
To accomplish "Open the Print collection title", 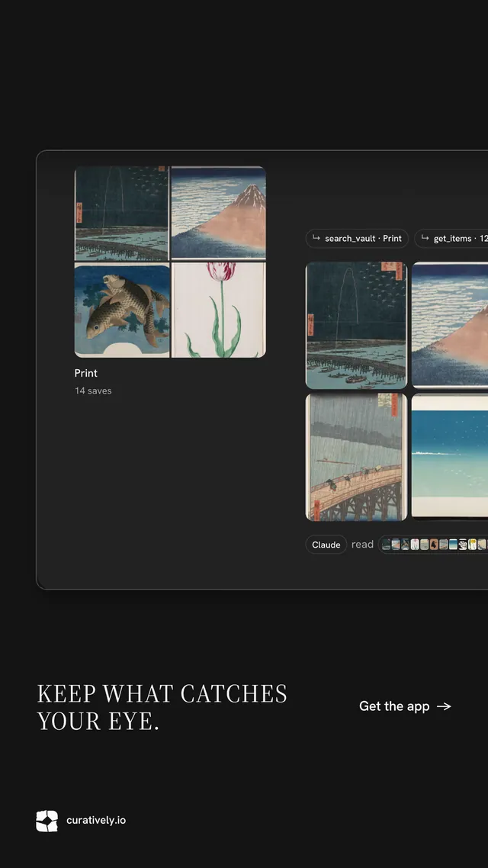I will (x=85, y=373).
